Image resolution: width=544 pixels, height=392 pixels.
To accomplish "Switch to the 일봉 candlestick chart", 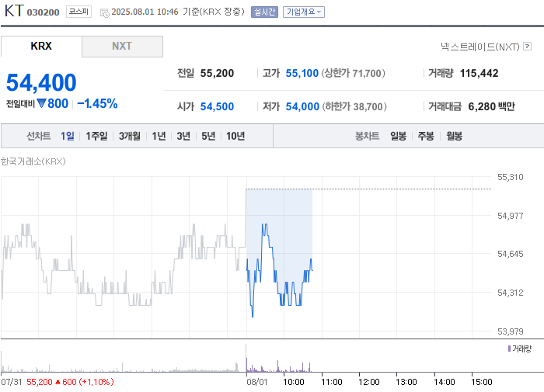I will 398,136.
